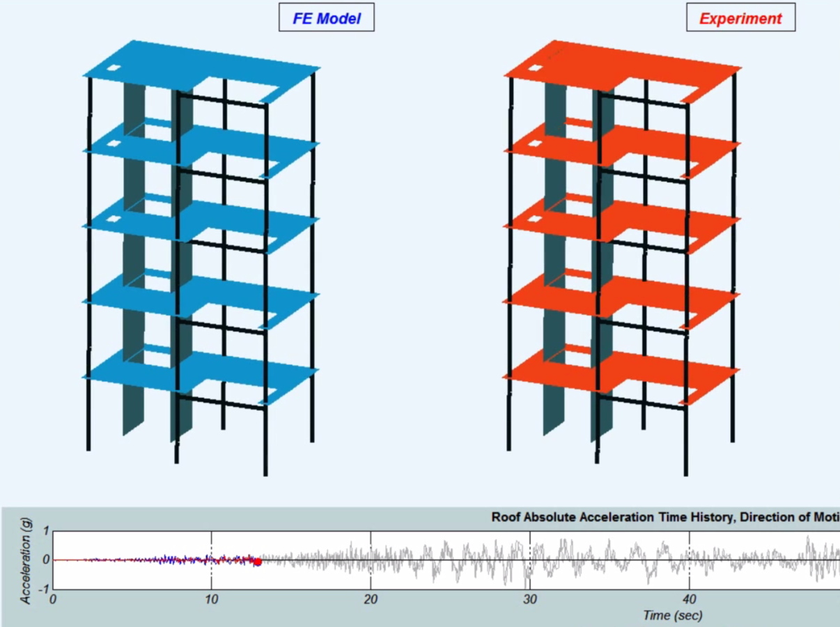840x627 pixels.
Task: Click the 40 second tick label on time axis
Action: coord(690,599)
